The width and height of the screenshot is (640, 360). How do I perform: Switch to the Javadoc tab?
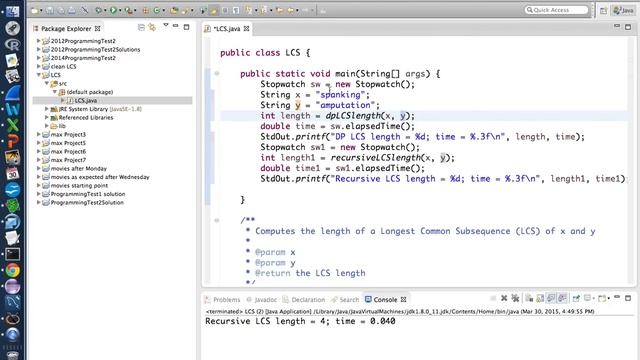pyautogui.click(x=262, y=300)
